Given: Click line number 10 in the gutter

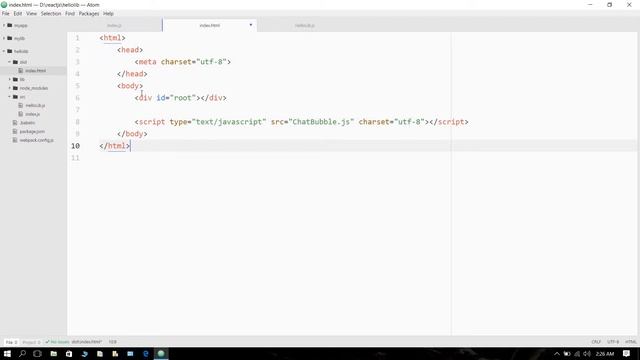Looking at the screenshot, I should coord(76,146).
